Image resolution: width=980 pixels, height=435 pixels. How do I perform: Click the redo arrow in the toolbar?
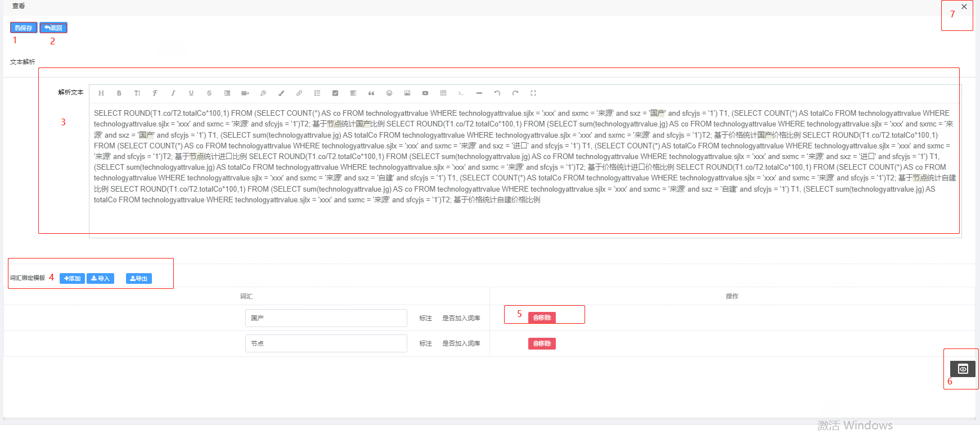coord(515,93)
